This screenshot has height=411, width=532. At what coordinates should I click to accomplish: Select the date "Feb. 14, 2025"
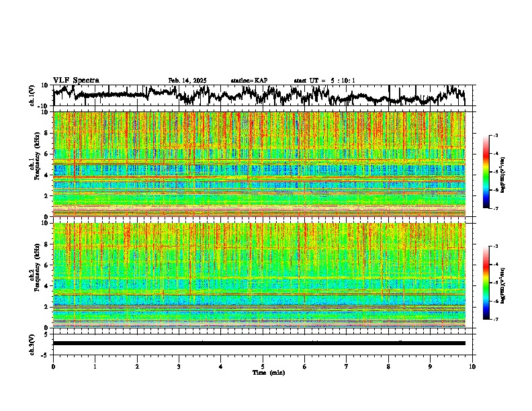[x=187, y=81]
